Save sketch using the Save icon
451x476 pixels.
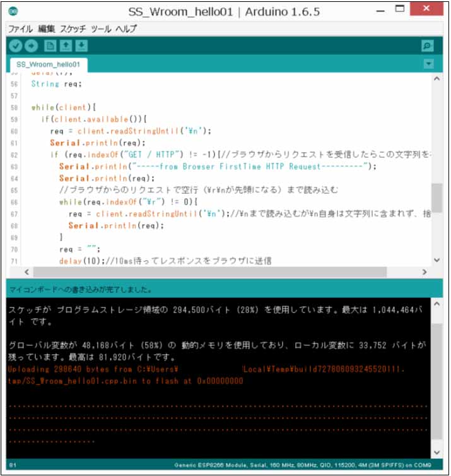coord(81,46)
